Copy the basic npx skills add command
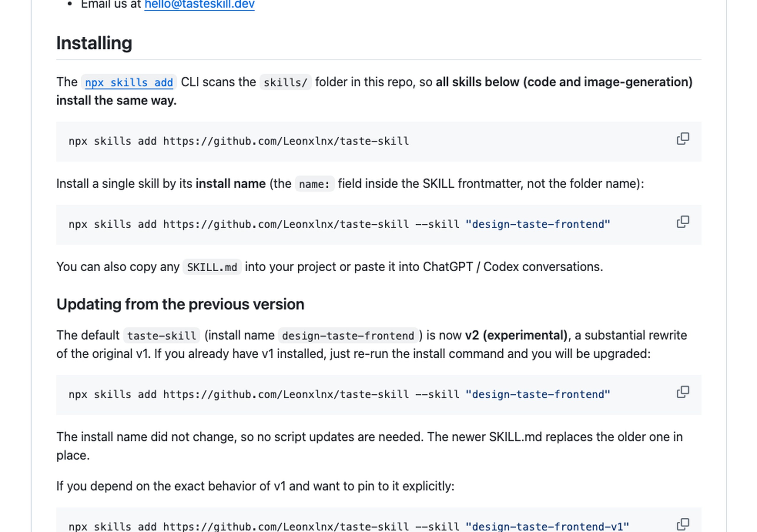Image resolution: width=757 pixels, height=532 pixels. tap(683, 139)
